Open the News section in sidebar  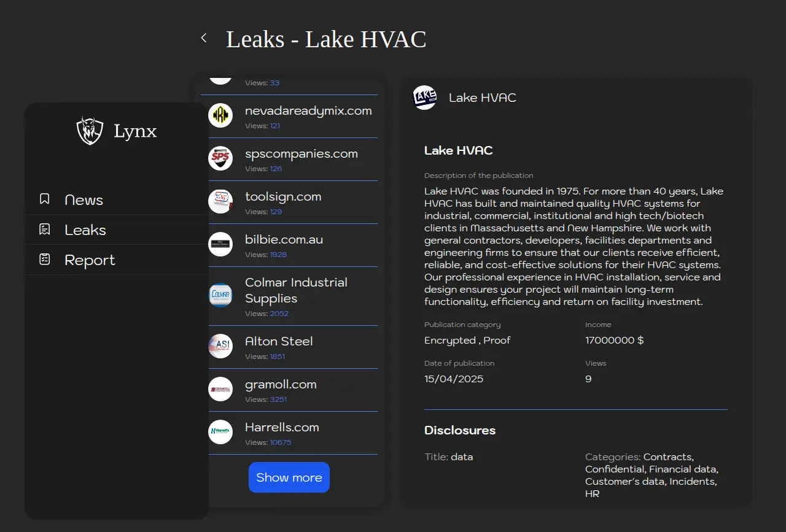[84, 200]
